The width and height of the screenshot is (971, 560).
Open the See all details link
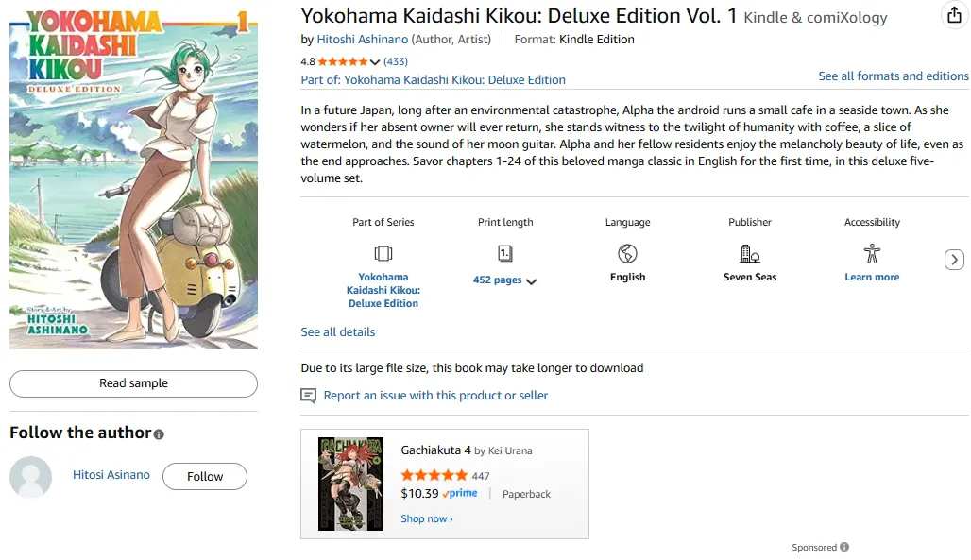[337, 332]
